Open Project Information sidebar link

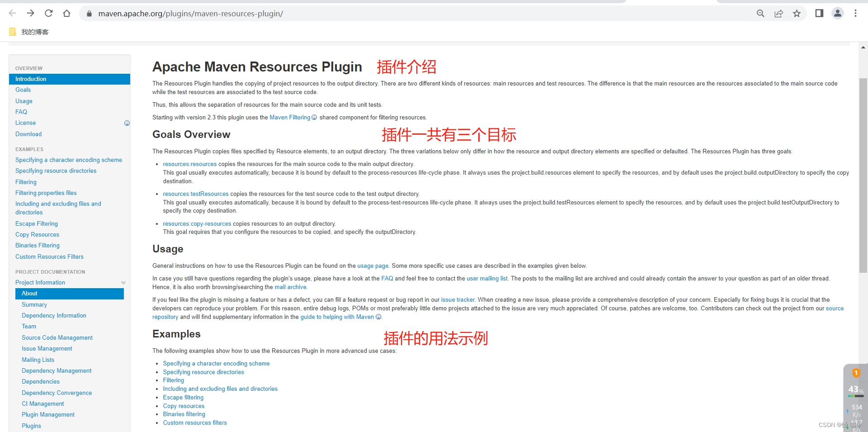[40, 283]
